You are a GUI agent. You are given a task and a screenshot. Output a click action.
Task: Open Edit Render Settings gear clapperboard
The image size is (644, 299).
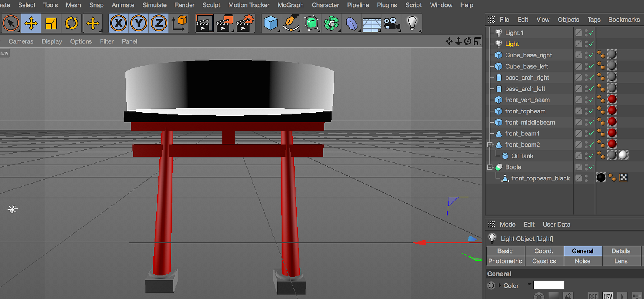[x=245, y=23]
